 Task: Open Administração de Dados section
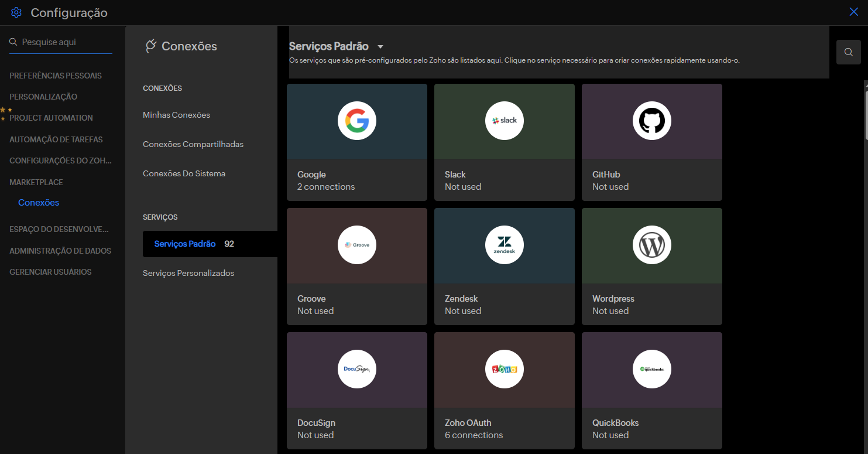tap(60, 251)
